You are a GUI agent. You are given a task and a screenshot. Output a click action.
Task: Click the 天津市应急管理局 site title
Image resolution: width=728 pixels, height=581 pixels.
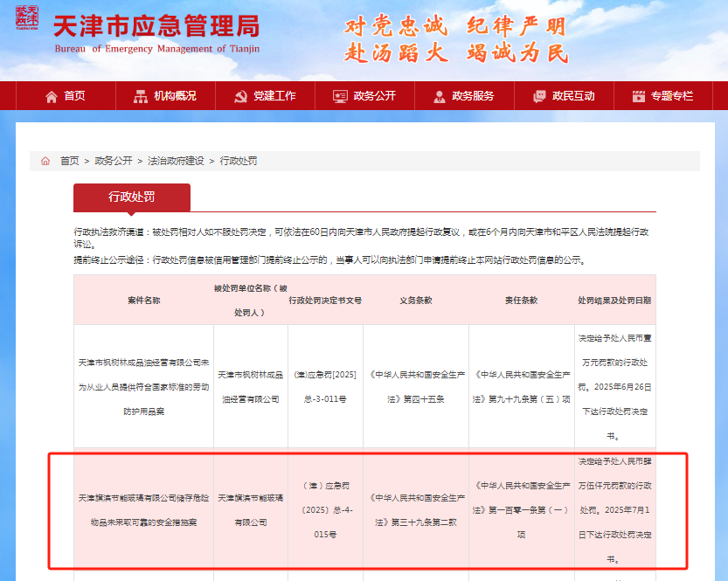click(157, 26)
